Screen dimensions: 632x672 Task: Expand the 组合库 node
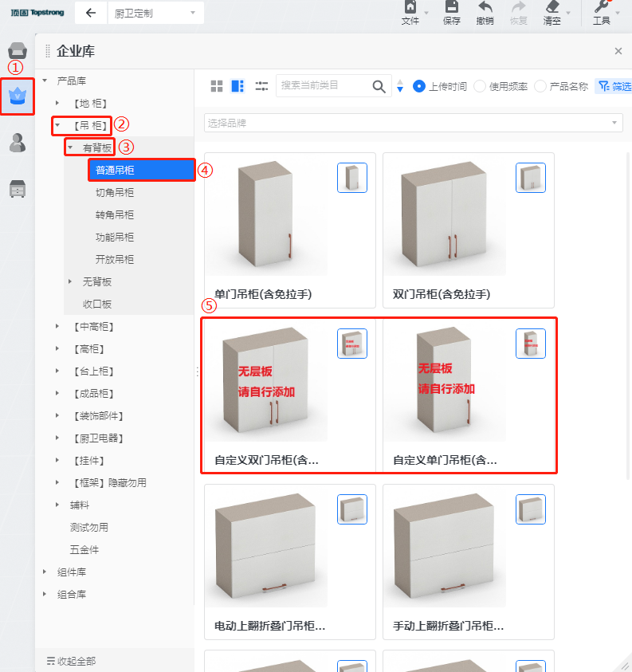pyautogui.click(x=45, y=594)
